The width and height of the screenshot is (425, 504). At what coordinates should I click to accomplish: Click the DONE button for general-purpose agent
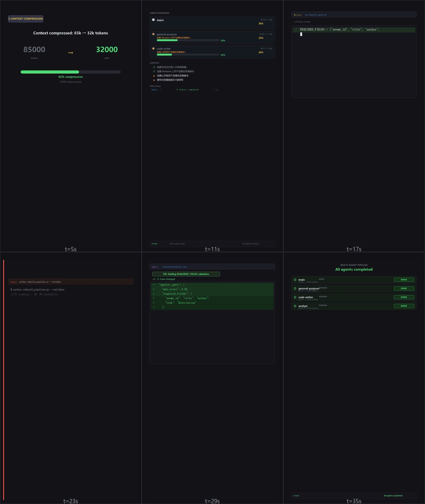pyautogui.click(x=404, y=289)
